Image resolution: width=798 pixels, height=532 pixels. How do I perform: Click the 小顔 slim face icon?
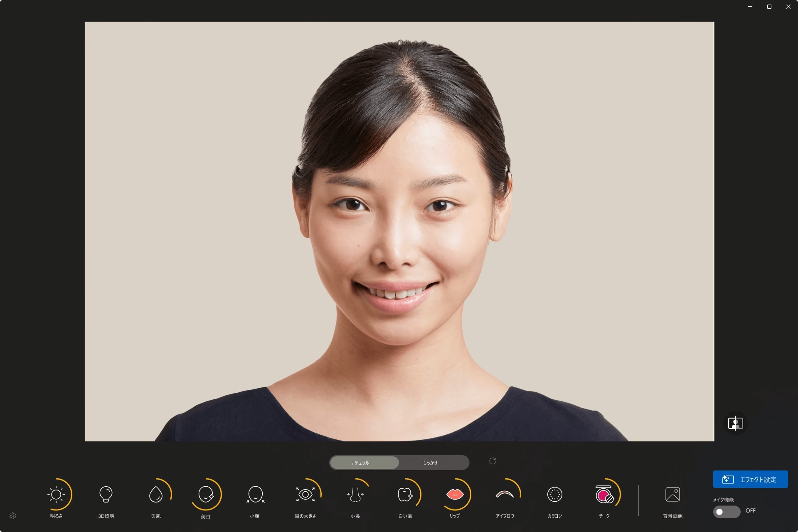coord(255,494)
